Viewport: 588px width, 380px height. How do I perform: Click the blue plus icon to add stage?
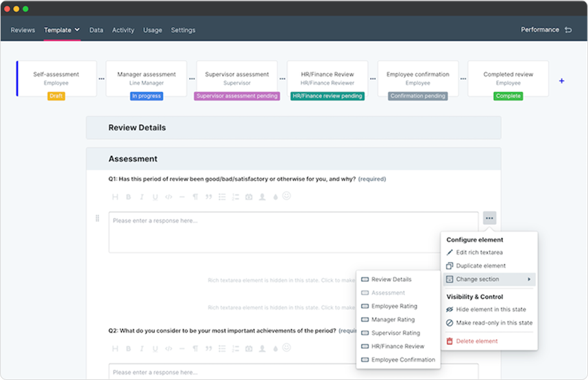[x=561, y=81]
